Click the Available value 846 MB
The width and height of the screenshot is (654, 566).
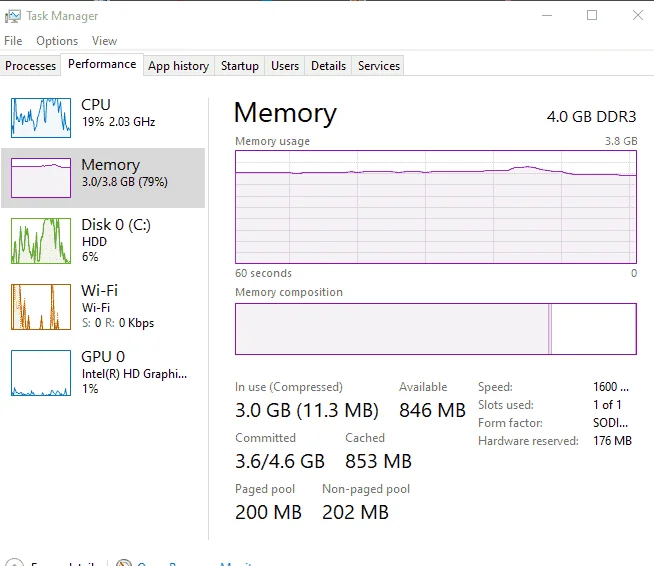click(x=432, y=410)
